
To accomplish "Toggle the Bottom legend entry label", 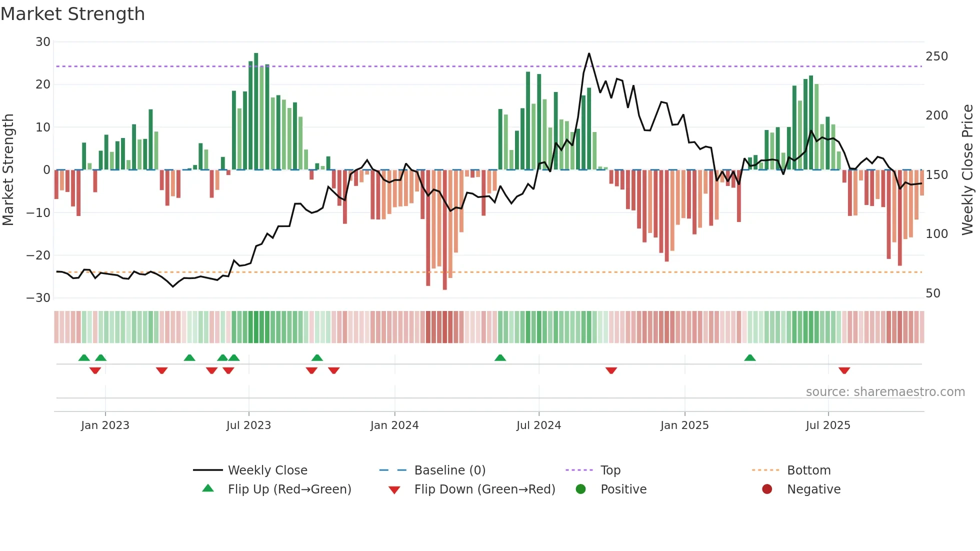I will tap(808, 470).
